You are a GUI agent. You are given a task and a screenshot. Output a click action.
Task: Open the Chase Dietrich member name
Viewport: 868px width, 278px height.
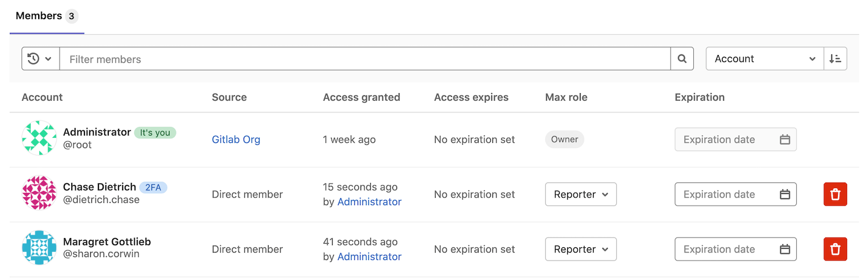coord(100,187)
